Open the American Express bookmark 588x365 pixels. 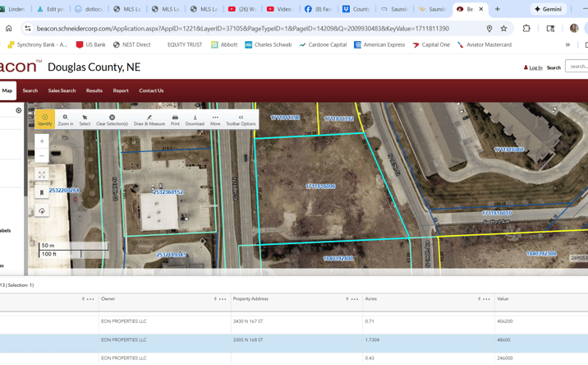click(x=379, y=44)
